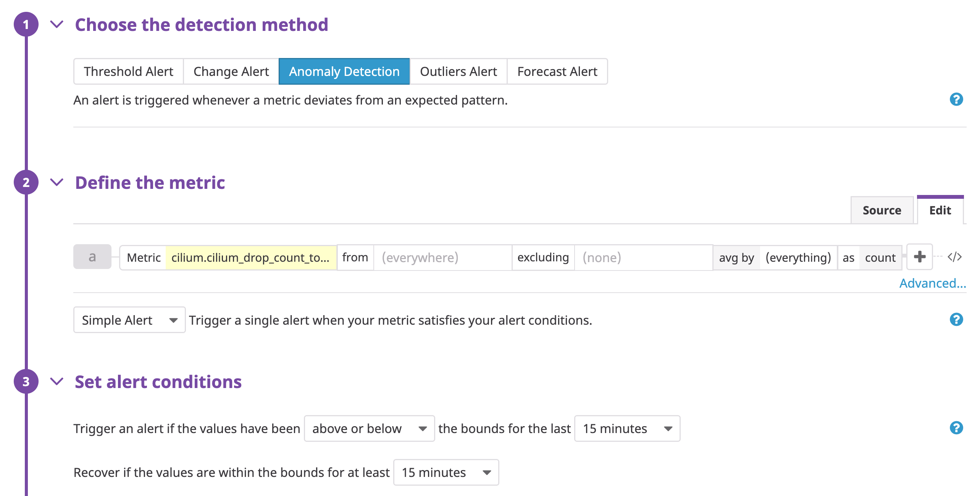The height and width of the screenshot is (496, 980).
Task: Add another metric query with the plus icon
Action: point(919,257)
